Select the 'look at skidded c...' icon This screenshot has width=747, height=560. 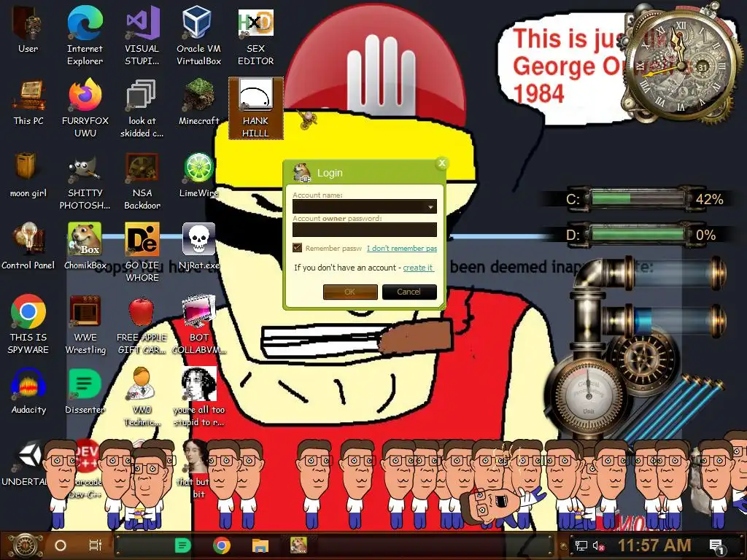click(142, 108)
